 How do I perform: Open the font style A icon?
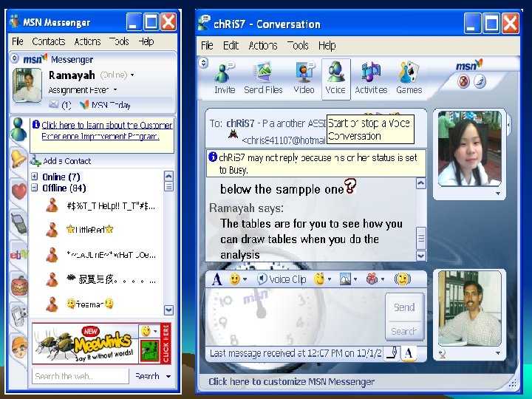coord(217,279)
